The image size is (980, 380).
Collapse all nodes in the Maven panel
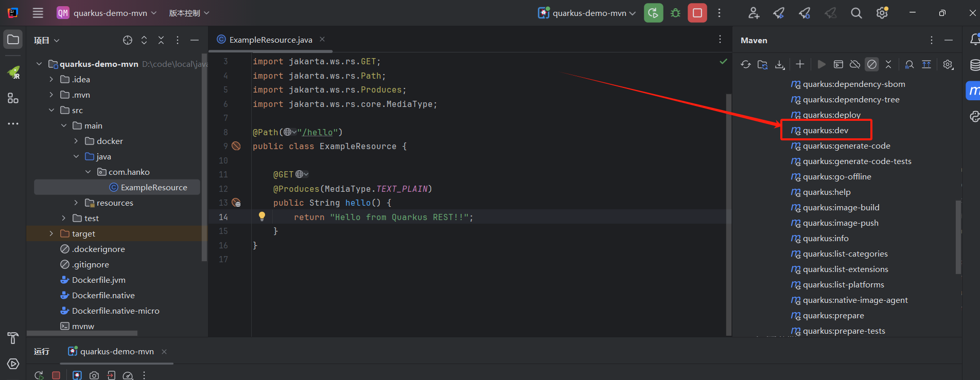(x=888, y=64)
